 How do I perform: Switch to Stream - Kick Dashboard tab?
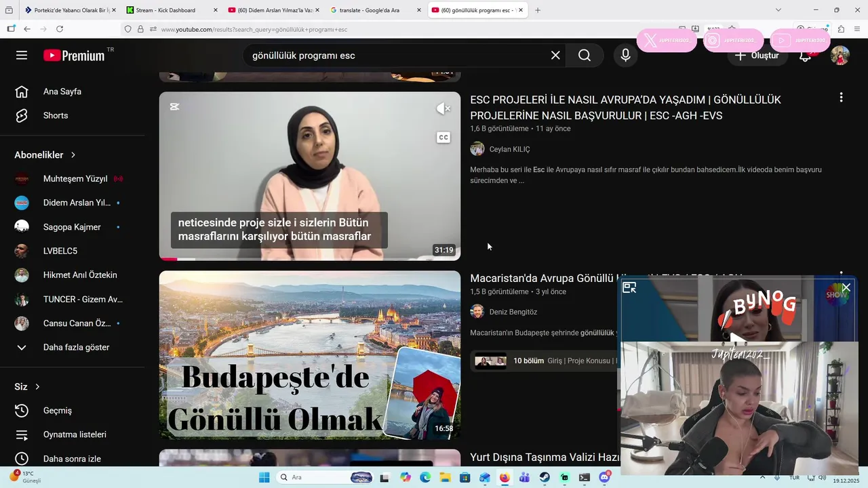point(165,10)
